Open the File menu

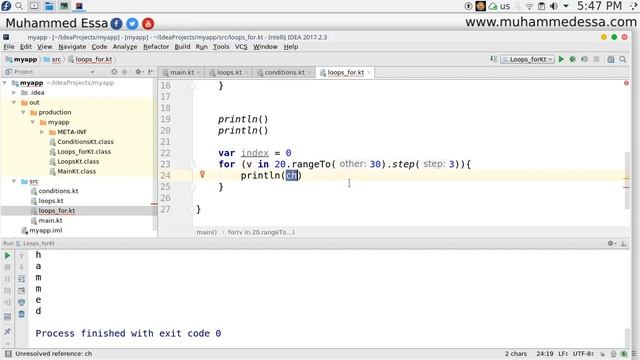tap(9, 47)
